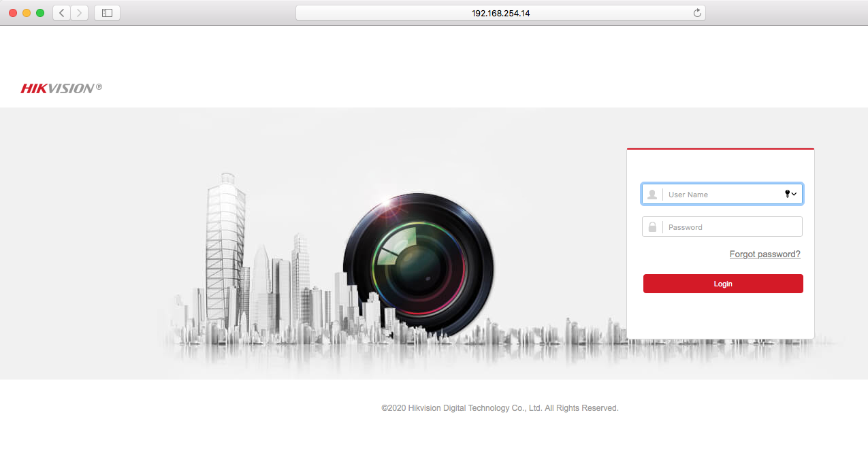The image size is (868, 468).
Task: Open the Forgot password? link
Action: 765,254
